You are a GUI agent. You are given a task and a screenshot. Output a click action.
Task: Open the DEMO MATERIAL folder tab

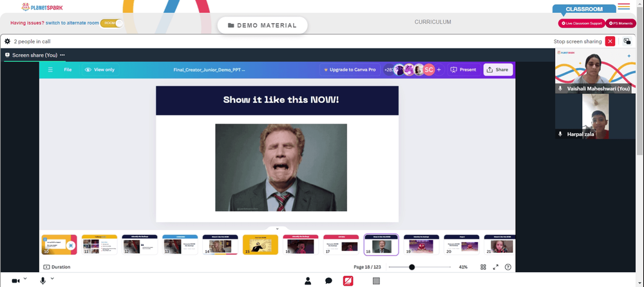coord(263,26)
